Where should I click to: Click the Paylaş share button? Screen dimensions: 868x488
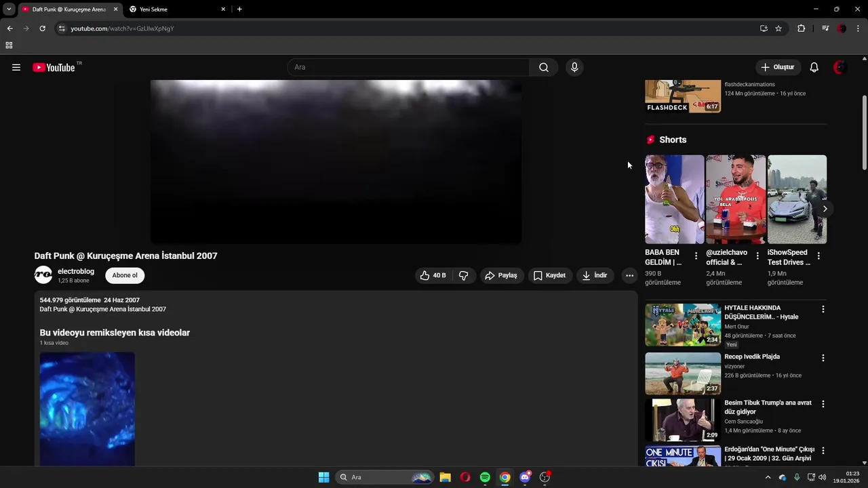[x=500, y=275]
